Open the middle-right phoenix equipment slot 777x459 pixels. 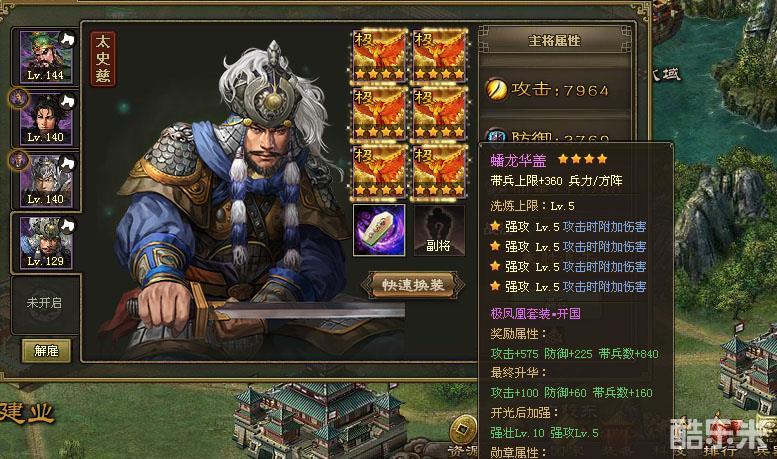(440, 114)
